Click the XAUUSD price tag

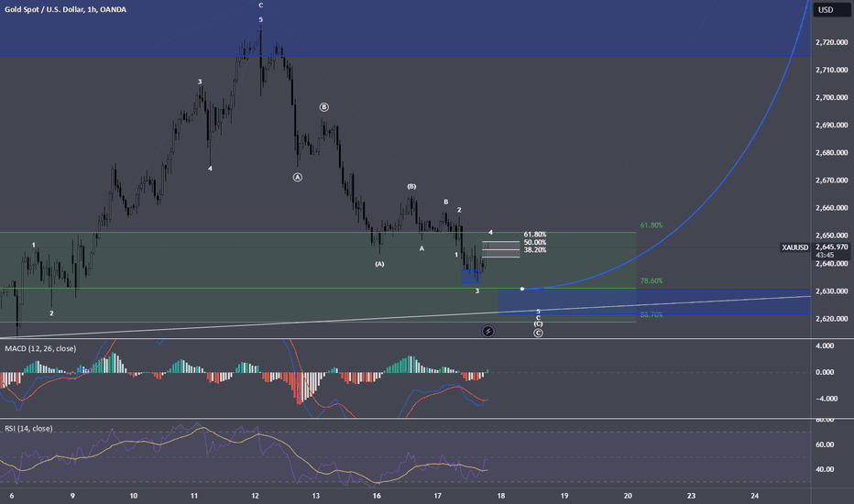pyautogui.click(x=795, y=247)
